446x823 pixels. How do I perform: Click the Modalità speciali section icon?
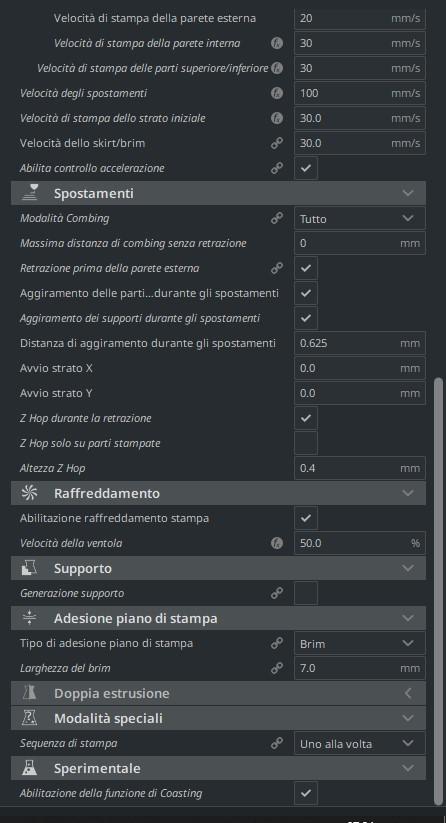click(x=29, y=718)
